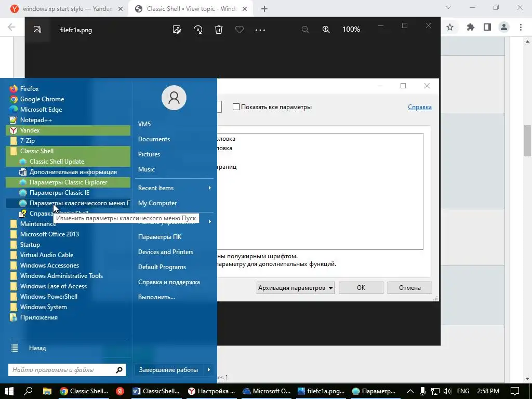Expand Windows Accessories folder
The width and height of the screenshot is (532, 399).
coord(68,265)
